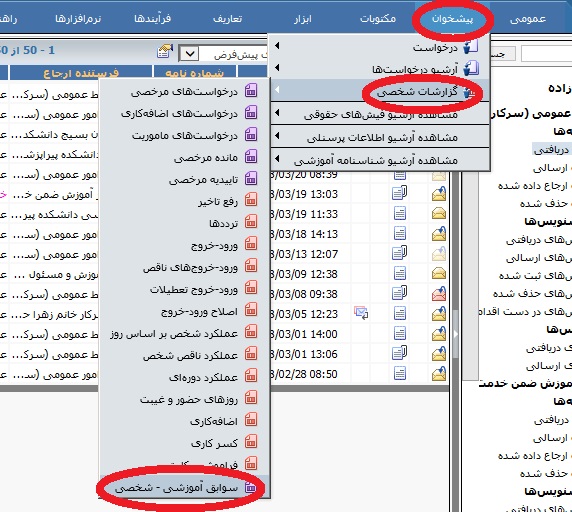The width and height of the screenshot is (572, 512).
Task: Expand the مشاهده آرشیو اطلاعات پرسنلی submenu arrow
Action: click(x=277, y=136)
